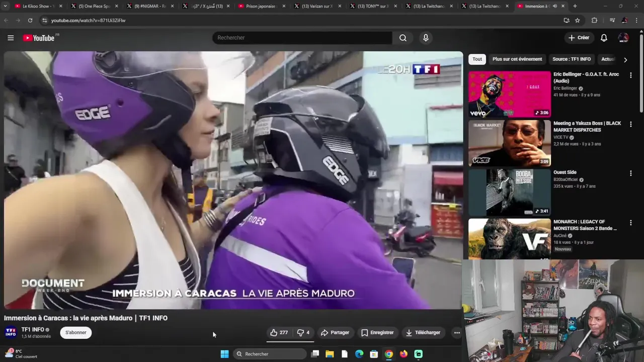The height and width of the screenshot is (362, 644).
Task: Open a new browser tab
Action: pos(575,6)
